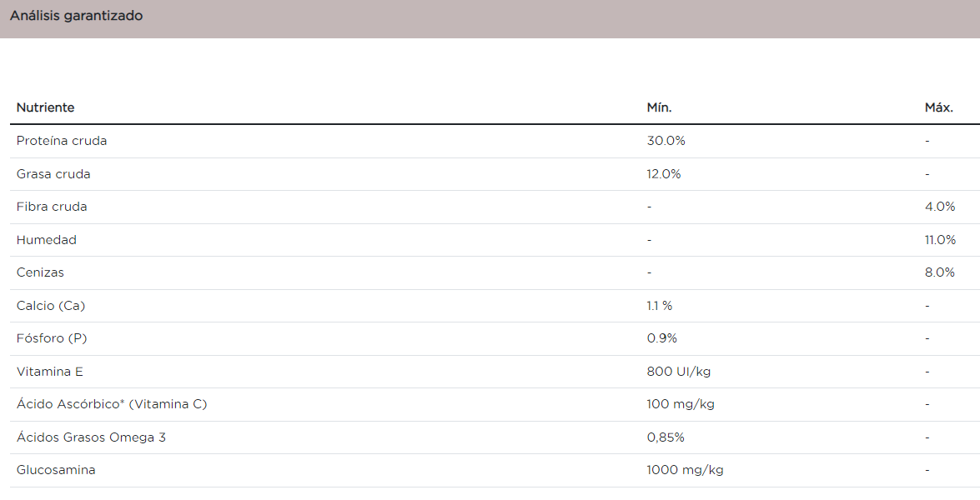Collapse the Análisis garantizado section header
The image size is (980, 500).
coord(76,17)
